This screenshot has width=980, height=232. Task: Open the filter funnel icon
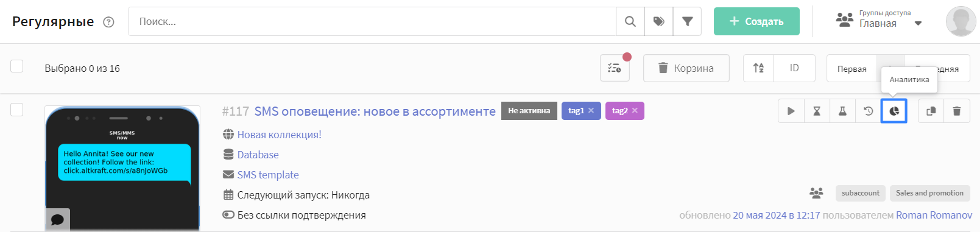tap(687, 21)
